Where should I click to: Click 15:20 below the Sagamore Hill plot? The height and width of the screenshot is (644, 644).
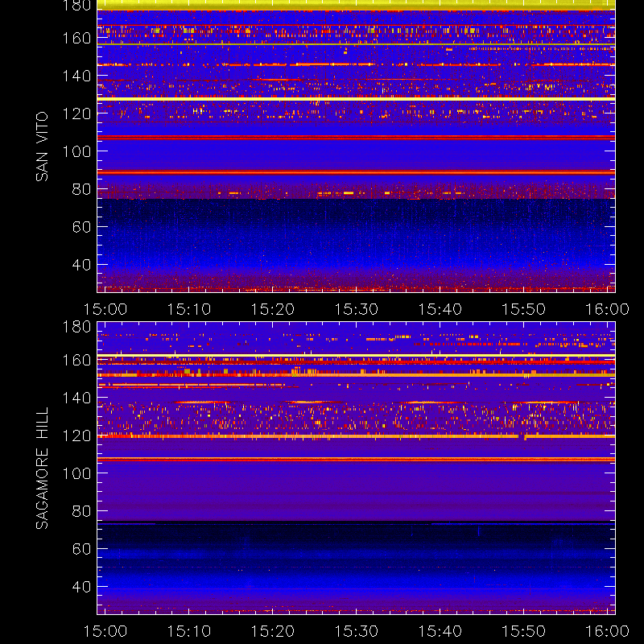(x=273, y=631)
